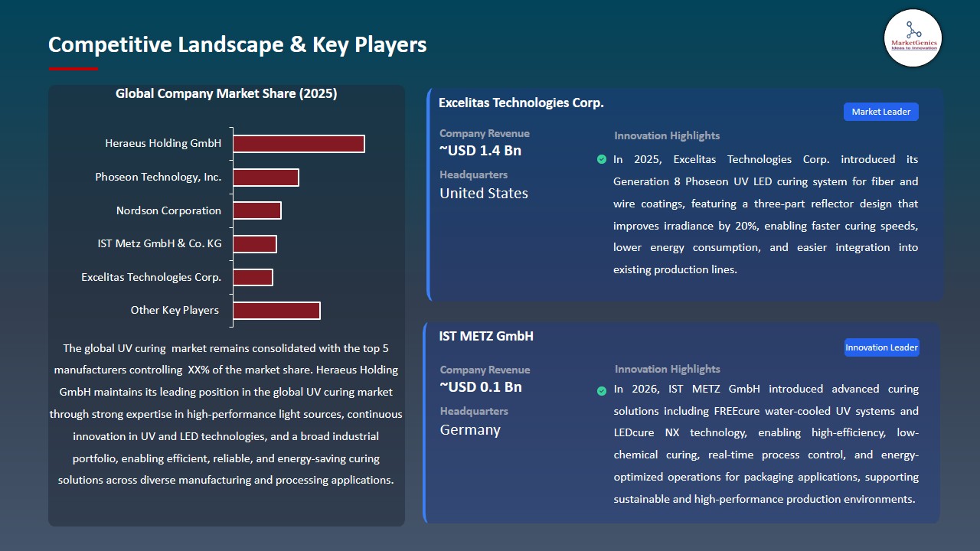
Task: Click the green check icon beside IST METZ highlights
Action: tap(602, 391)
